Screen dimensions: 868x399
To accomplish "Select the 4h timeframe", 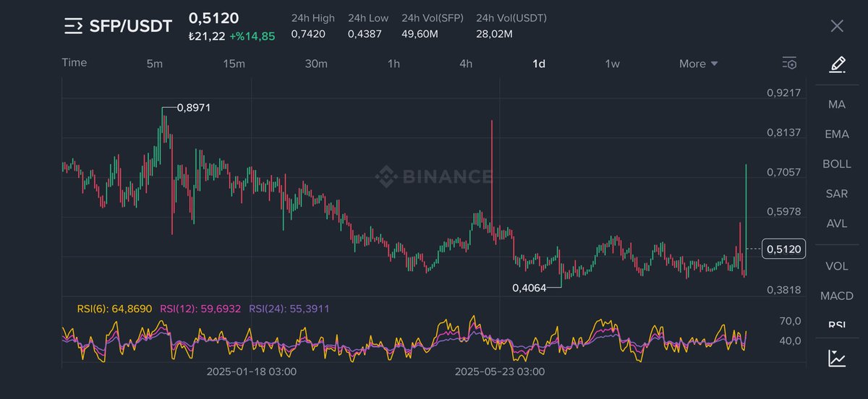I will coord(466,64).
